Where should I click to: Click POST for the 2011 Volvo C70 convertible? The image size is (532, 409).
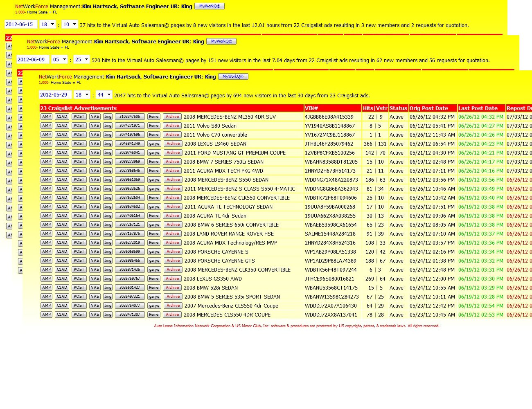tap(79, 135)
